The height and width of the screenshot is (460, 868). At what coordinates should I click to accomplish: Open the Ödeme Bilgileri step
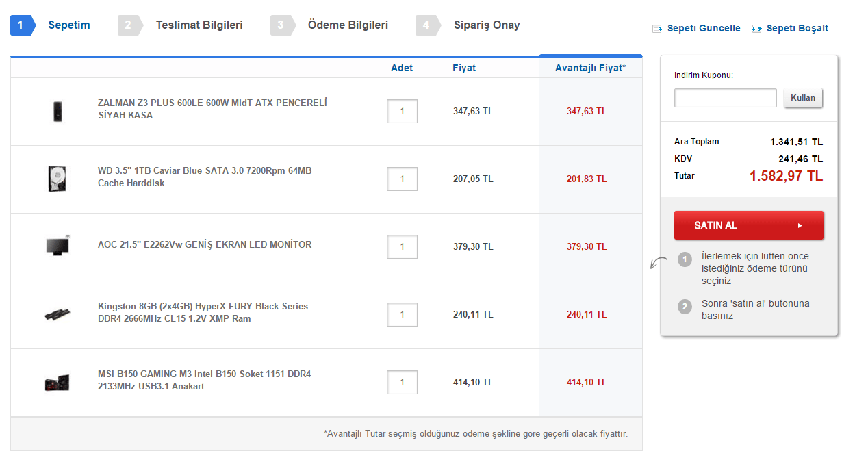pos(348,25)
